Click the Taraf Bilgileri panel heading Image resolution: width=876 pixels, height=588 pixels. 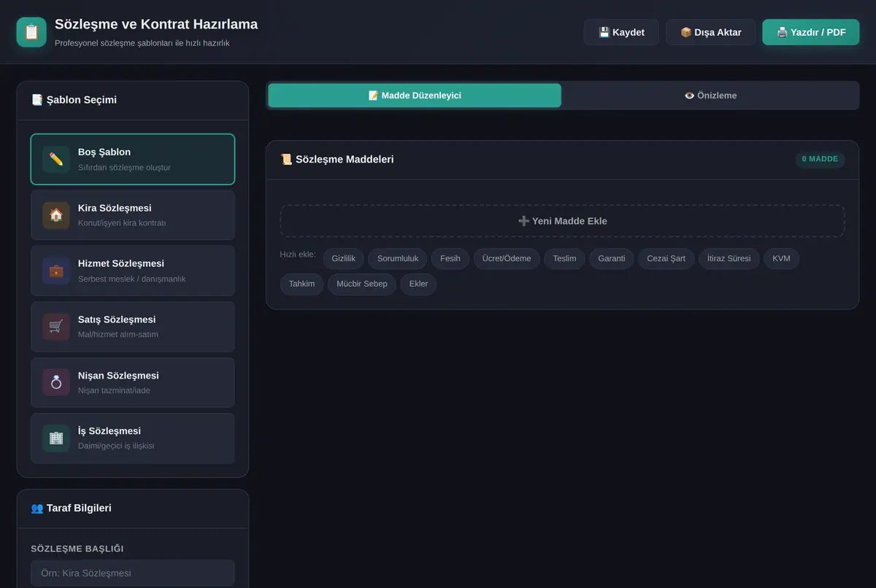point(71,508)
